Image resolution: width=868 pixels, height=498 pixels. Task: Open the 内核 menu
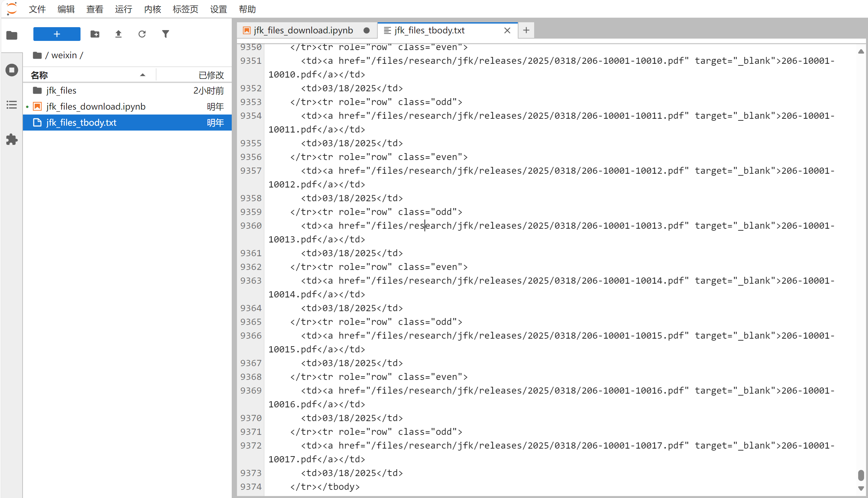(x=152, y=9)
